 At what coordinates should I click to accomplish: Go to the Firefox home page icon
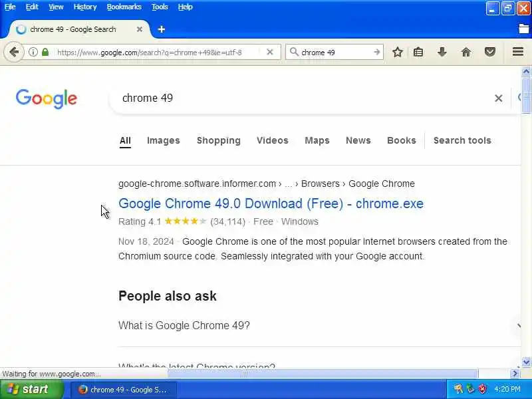(466, 52)
